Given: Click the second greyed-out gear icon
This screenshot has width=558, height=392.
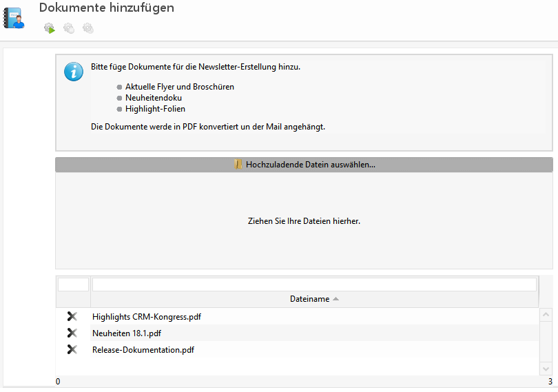Looking at the screenshot, I should (69, 28).
